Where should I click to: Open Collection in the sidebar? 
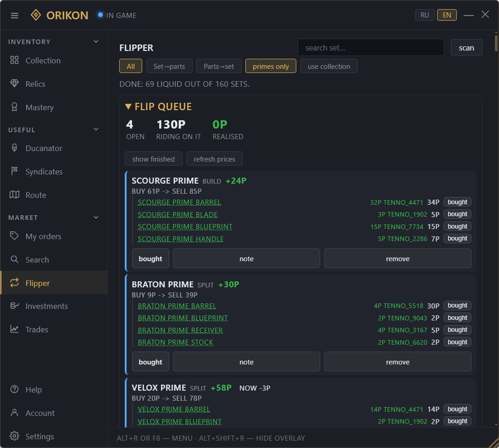click(54, 60)
